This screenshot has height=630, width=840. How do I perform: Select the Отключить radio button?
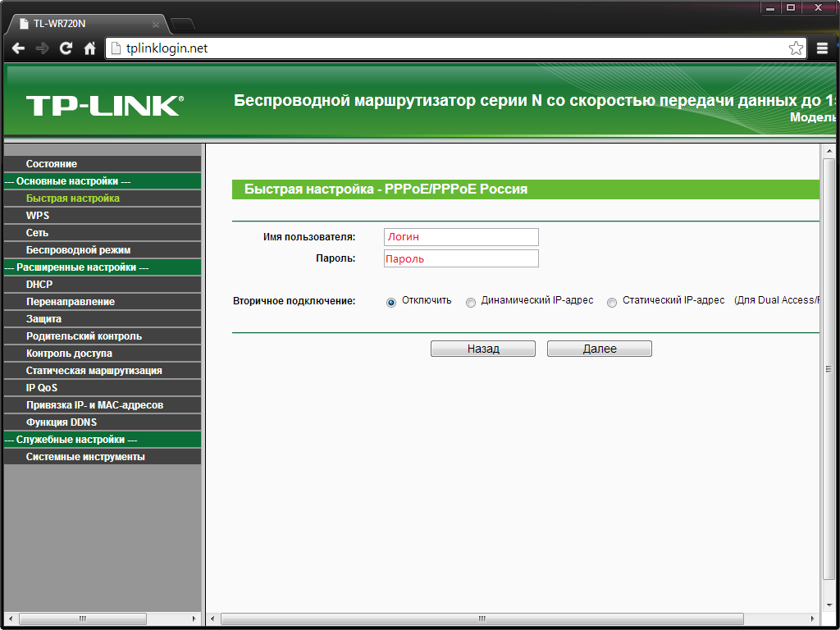click(390, 303)
